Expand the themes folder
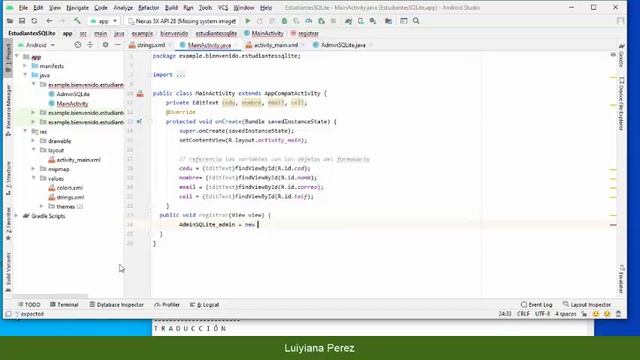Viewport: 640px width, 360px height. (42, 207)
